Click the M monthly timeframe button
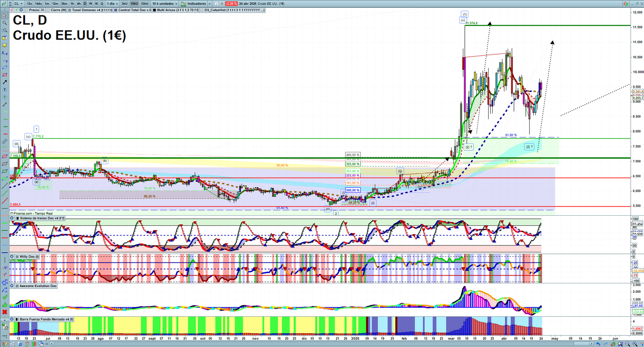The height and width of the screenshot is (347, 644). [x=96, y=4]
